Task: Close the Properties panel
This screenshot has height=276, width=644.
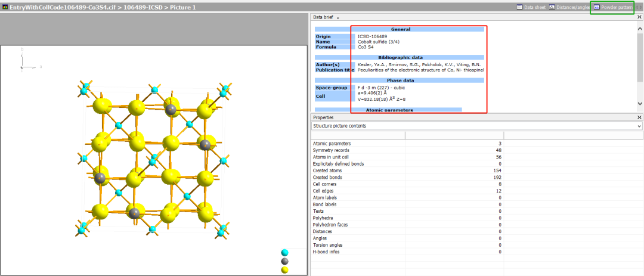Action: pos(640,117)
